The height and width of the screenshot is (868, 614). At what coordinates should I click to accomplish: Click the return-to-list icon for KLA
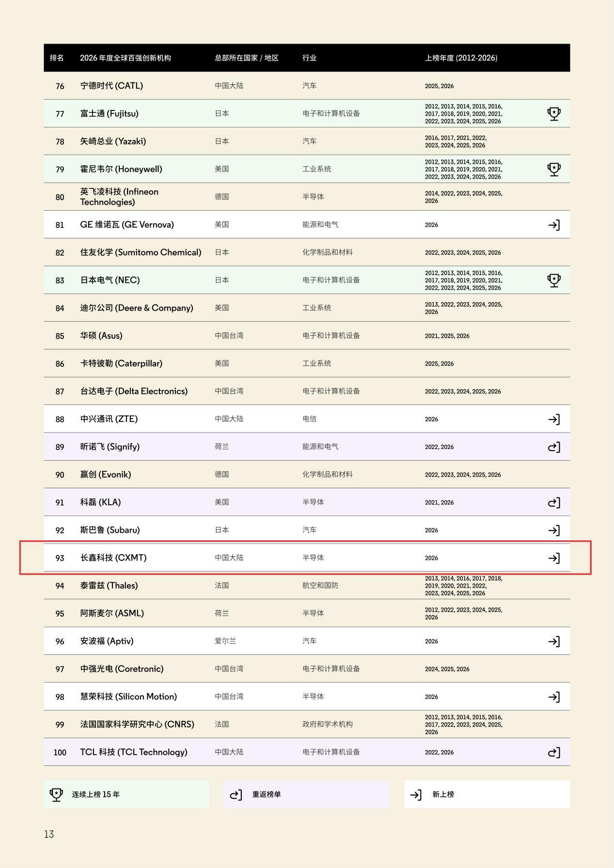[554, 503]
